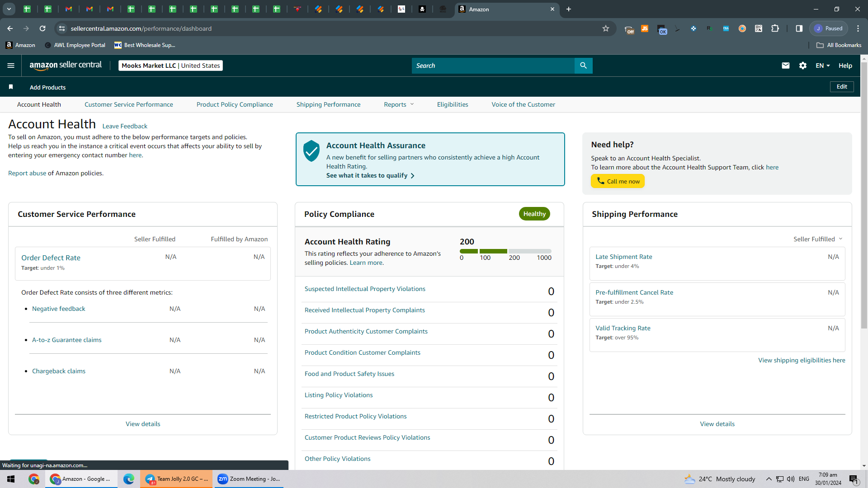868x488 pixels.
Task: Click Add Products in the favorites bar
Action: click(47, 87)
